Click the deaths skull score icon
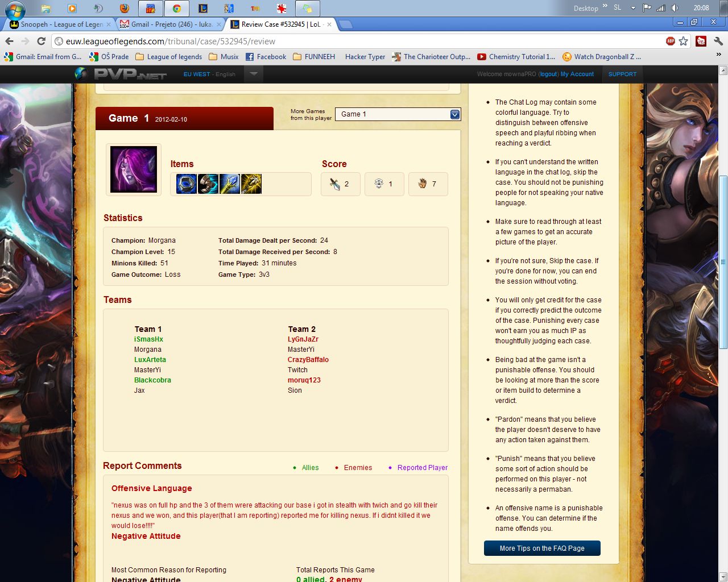Screen dimensions: 728x582 click(378, 184)
